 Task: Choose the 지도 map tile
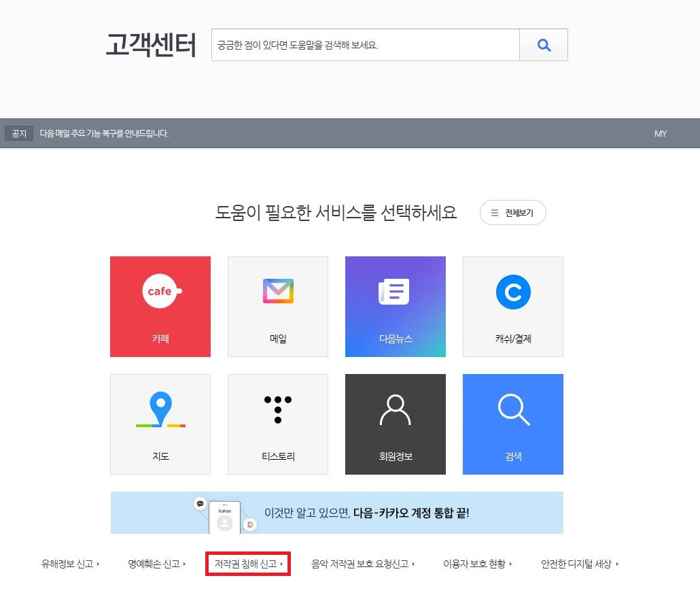click(160, 424)
